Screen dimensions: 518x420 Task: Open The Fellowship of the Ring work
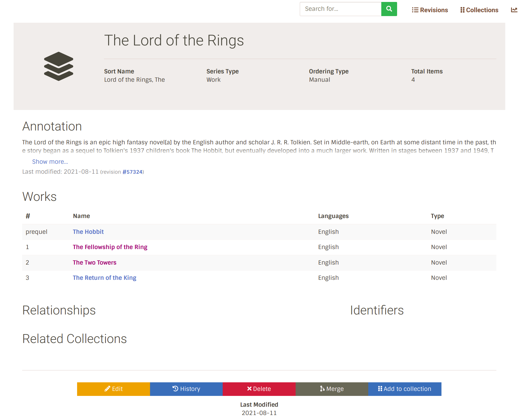110,247
